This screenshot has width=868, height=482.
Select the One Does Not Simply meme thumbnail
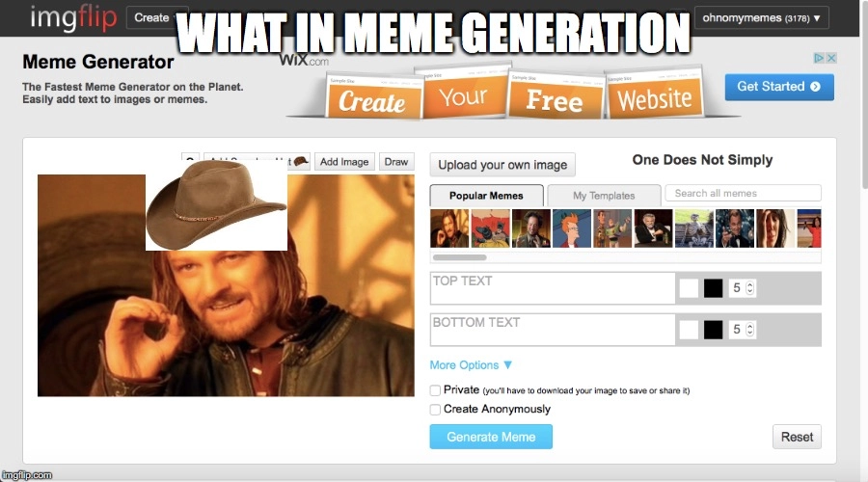point(449,228)
